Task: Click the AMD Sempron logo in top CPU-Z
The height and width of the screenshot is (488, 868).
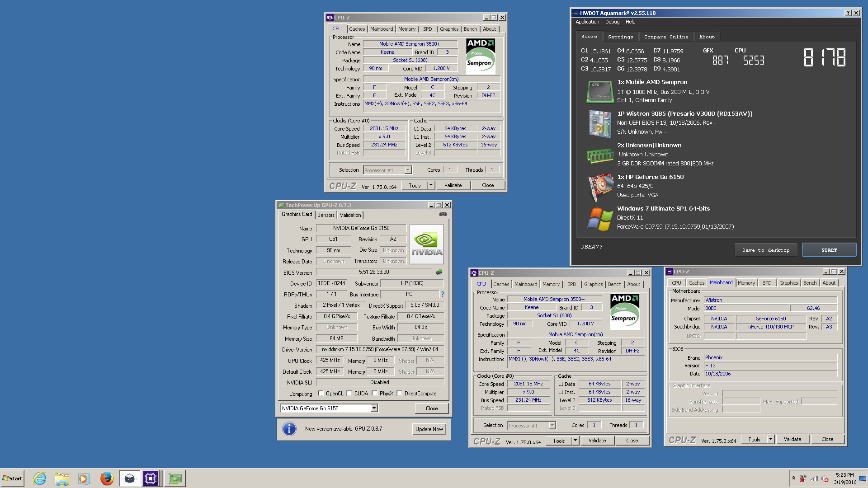Action: 481,56
